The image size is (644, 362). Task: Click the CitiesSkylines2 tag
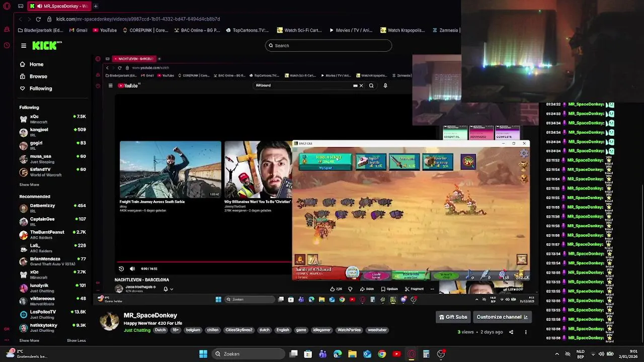[238, 330]
